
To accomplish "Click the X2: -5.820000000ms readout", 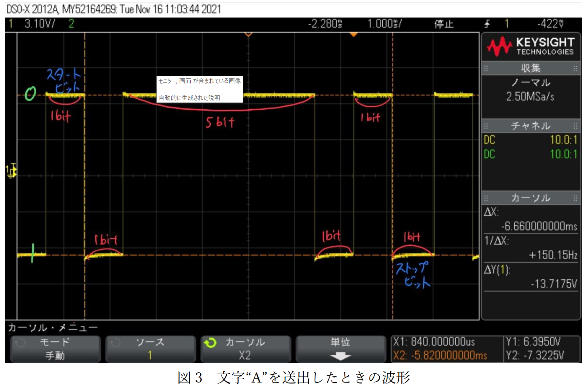I will (x=440, y=355).
